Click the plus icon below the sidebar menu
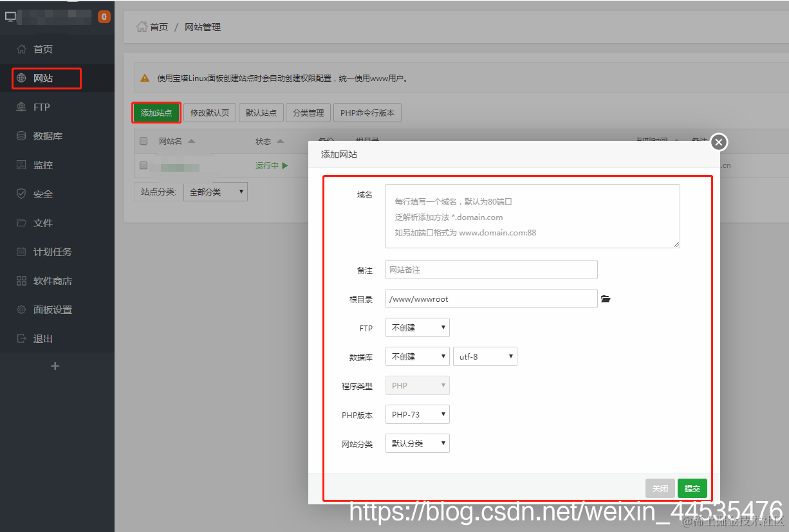The width and height of the screenshot is (789, 532). 55,366
